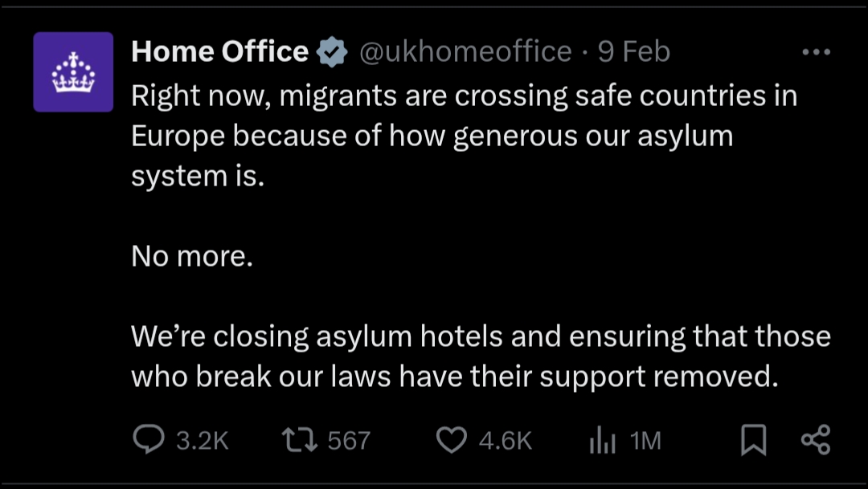Image resolution: width=868 pixels, height=489 pixels.
Task: Click the 9 Feb post date
Action: (634, 52)
